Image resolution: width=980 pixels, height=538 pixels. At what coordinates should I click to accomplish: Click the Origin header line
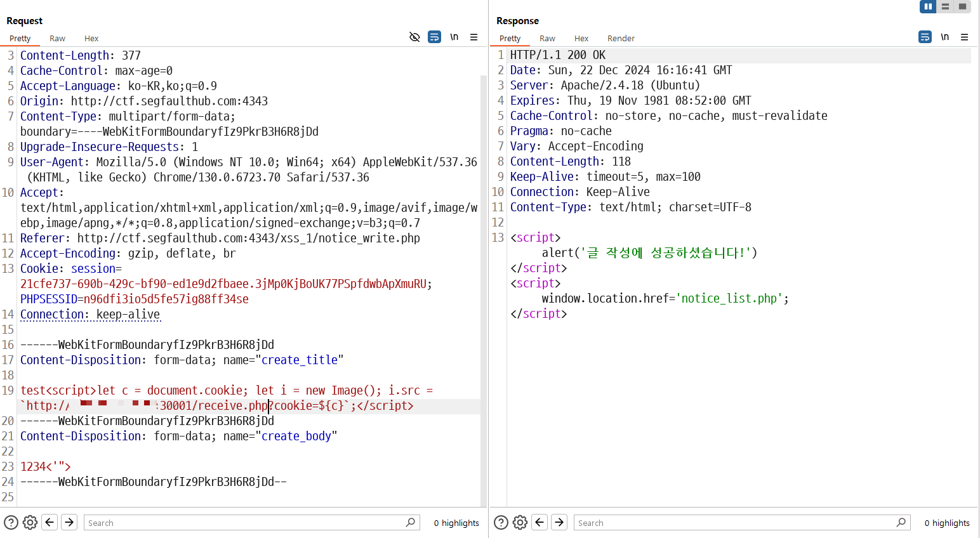[144, 101]
